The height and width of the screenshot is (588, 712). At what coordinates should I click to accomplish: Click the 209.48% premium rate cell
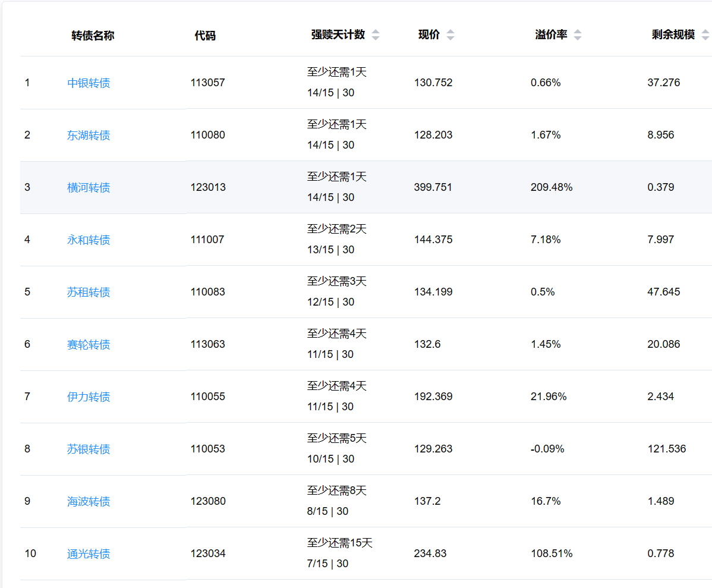tap(552, 187)
